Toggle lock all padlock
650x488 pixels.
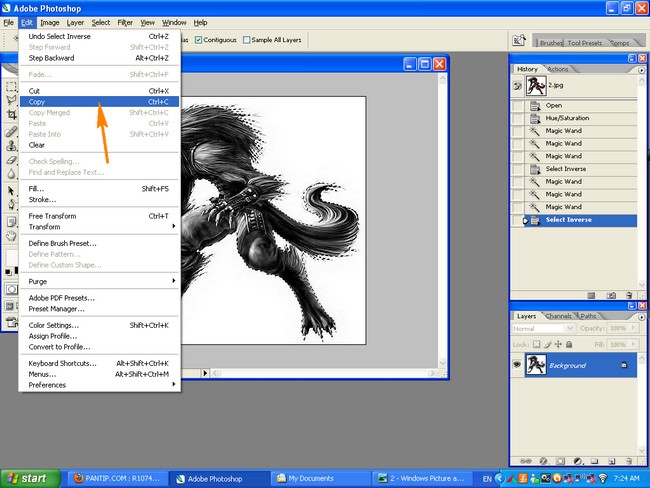(569, 344)
